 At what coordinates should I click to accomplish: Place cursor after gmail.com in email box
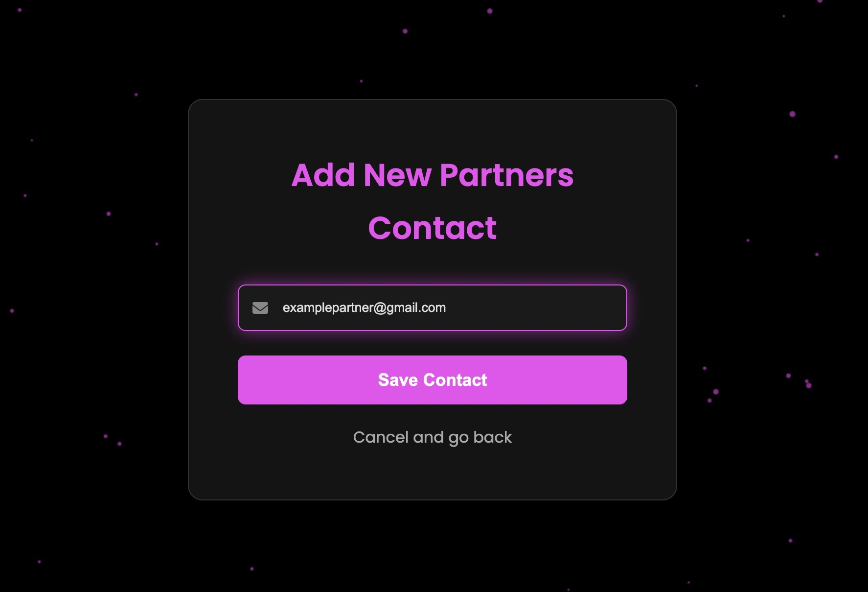click(447, 308)
